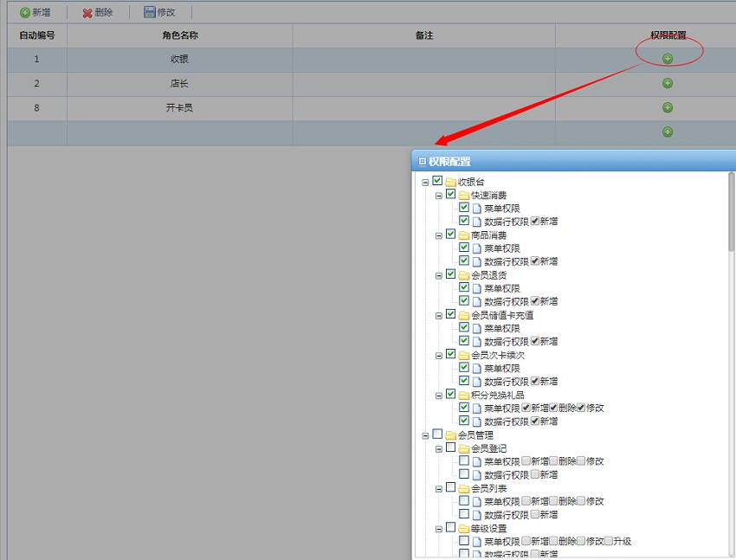Click the 角色名称 column header
The height and width of the screenshot is (560, 736).
pyautogui.click(x=180, y=35)
